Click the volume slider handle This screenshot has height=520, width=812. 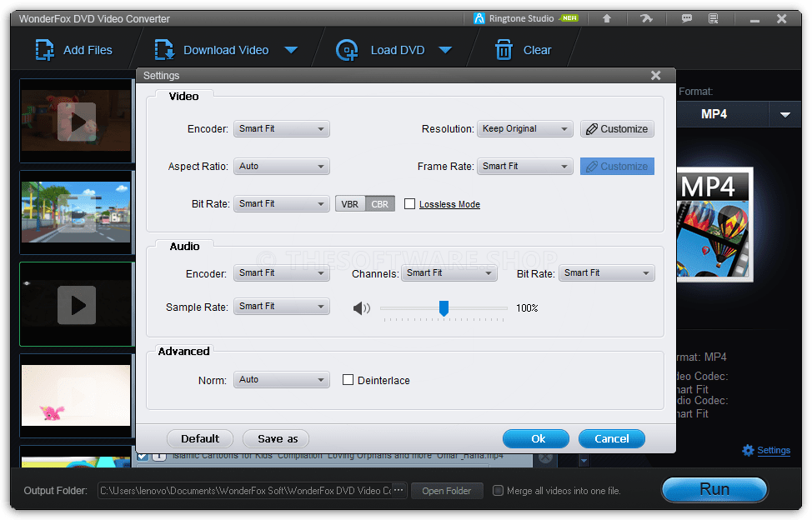click(x=444, y=307)
